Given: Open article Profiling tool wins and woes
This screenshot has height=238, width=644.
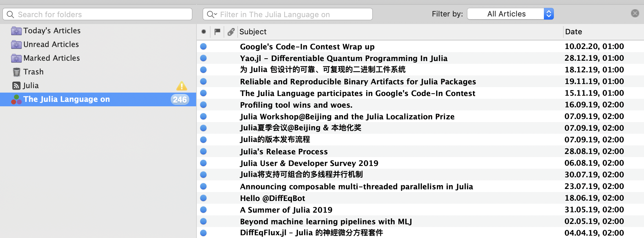Looking at the screenshot, I should [x=296, y=105].
